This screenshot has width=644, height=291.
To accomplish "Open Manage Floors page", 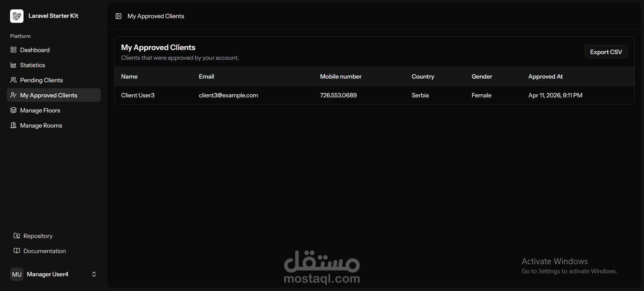I will point(54,110).
